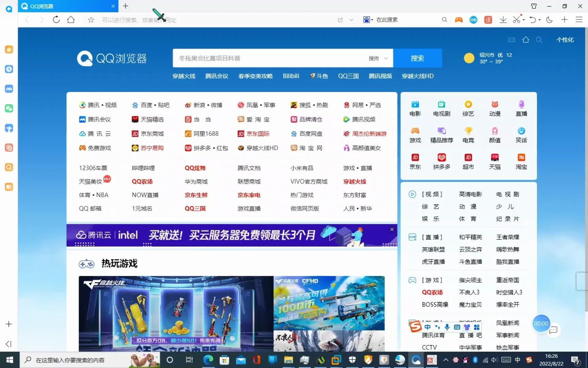Open the 高清电影 link

(470, 194)
